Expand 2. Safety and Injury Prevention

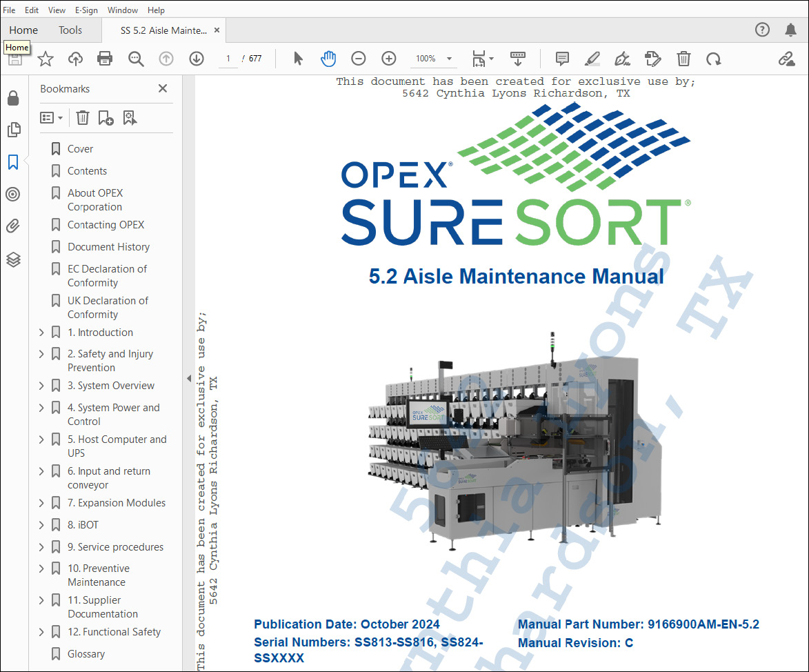(42, 354)
